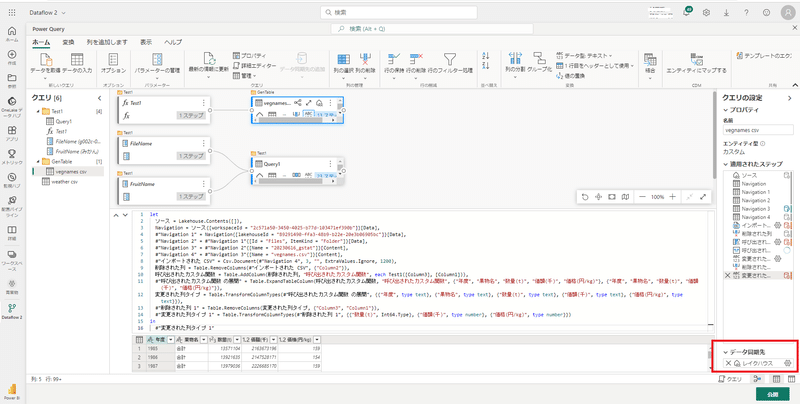The image size is (800, 404).
Task: Sort descending with the Z-A icon
Action: [486, 65]
